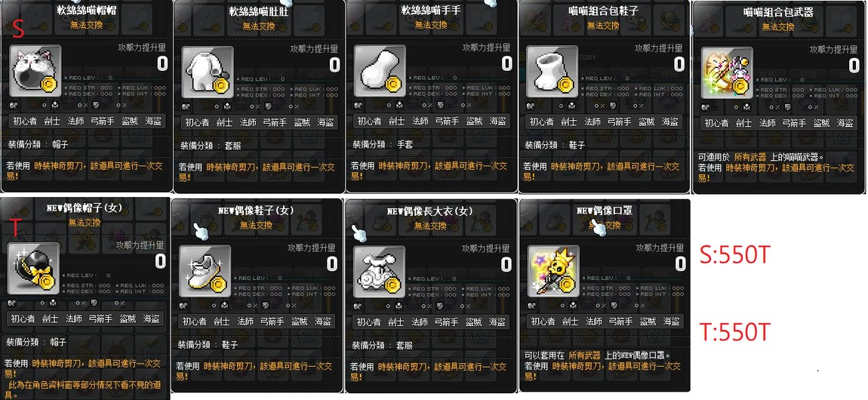Screen dimensions: 868x400
Task: Select 法師 in the 軟綿綿喵肚肚 tooltip
Action: coord(248,122)
